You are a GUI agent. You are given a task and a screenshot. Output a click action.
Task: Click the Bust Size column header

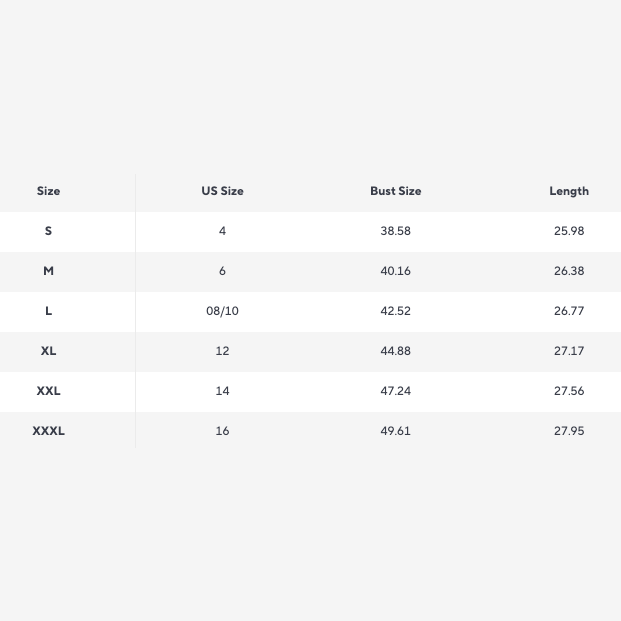coord(395,191)
